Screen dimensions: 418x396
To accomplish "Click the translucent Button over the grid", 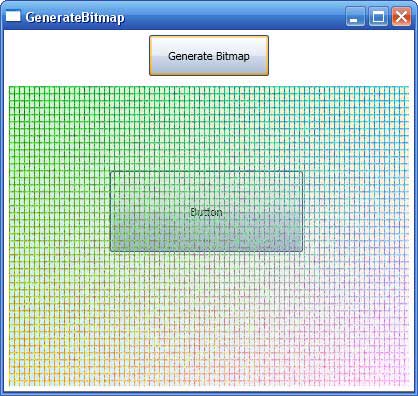I will pyautogui.click(x=206, y=211).
